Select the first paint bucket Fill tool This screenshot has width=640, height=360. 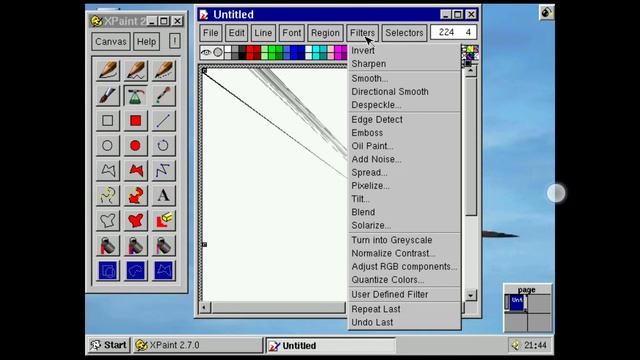pyautogui.click(x=108, y=246)
